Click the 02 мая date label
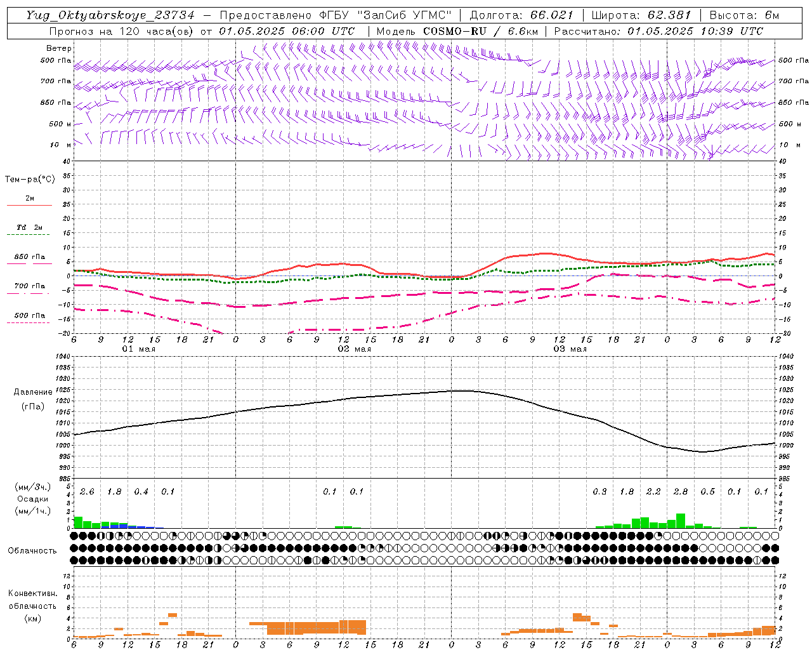This screenshot has height=650, width=812. 355,349
